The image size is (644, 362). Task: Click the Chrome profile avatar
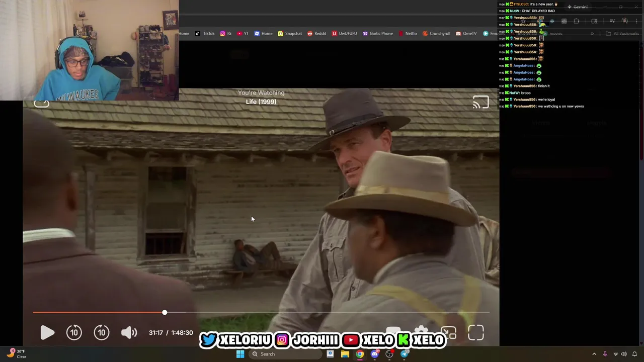pyautogui.click(x=625, y=21)
